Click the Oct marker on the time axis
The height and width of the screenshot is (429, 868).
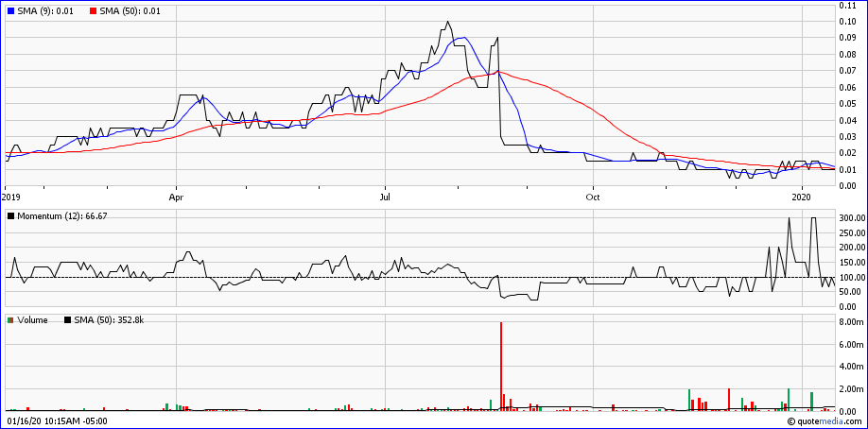(593, 197)
